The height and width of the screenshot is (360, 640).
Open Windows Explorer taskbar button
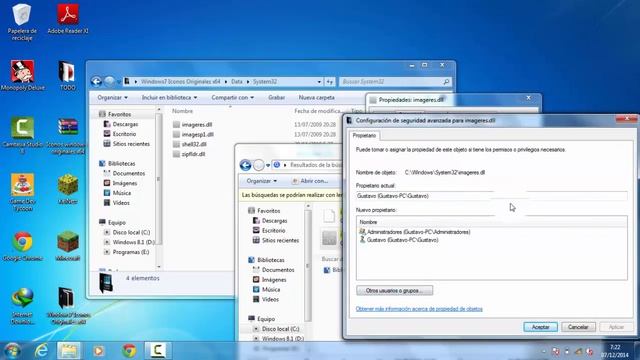69,351
